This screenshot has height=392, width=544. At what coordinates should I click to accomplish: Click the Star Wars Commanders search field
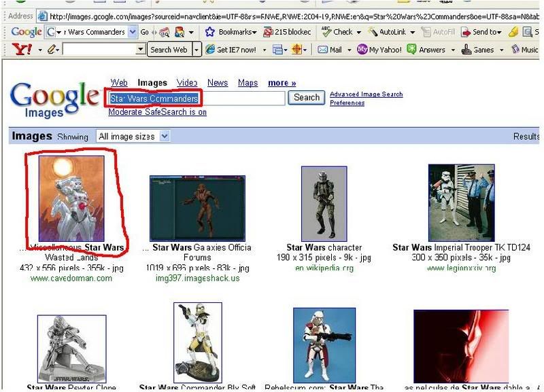tap(196, 99)
